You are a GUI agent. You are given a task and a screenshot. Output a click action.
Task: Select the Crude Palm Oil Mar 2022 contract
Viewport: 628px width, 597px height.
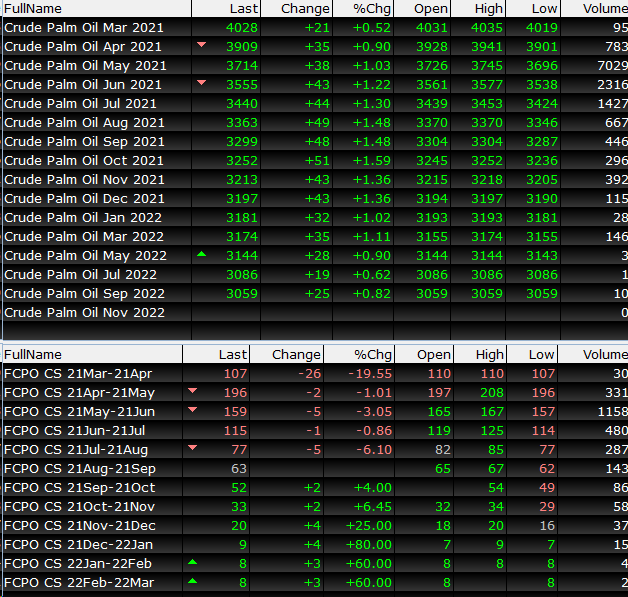pos(84,237)
